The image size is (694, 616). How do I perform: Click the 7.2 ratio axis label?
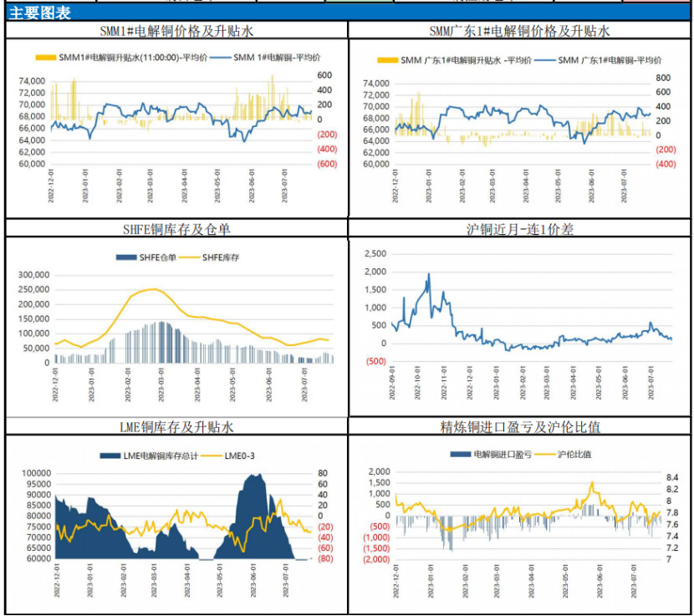672,547
